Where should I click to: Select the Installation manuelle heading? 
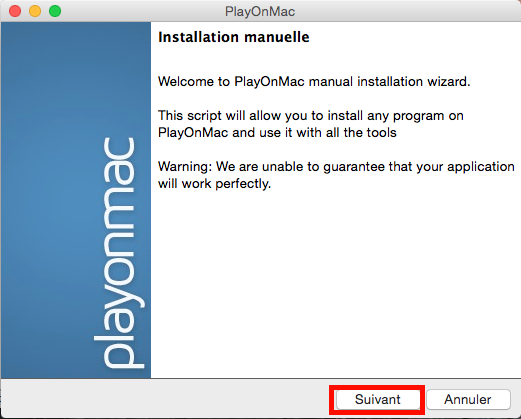234,37
